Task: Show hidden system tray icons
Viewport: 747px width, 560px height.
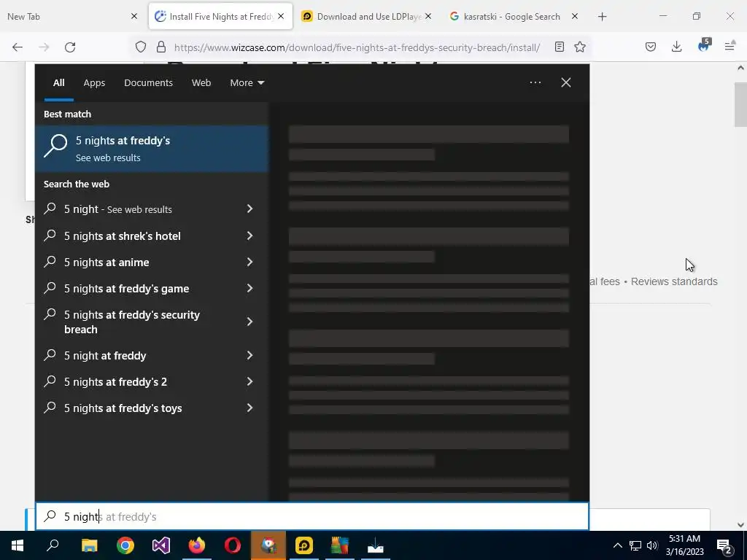Action: pyautogui.click(x=617, y=545)
